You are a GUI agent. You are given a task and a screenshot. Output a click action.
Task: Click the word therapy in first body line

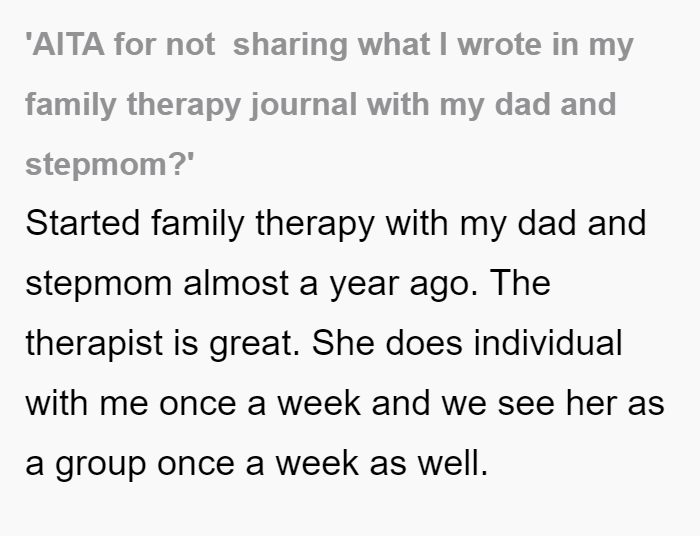(x=315, y=225)
